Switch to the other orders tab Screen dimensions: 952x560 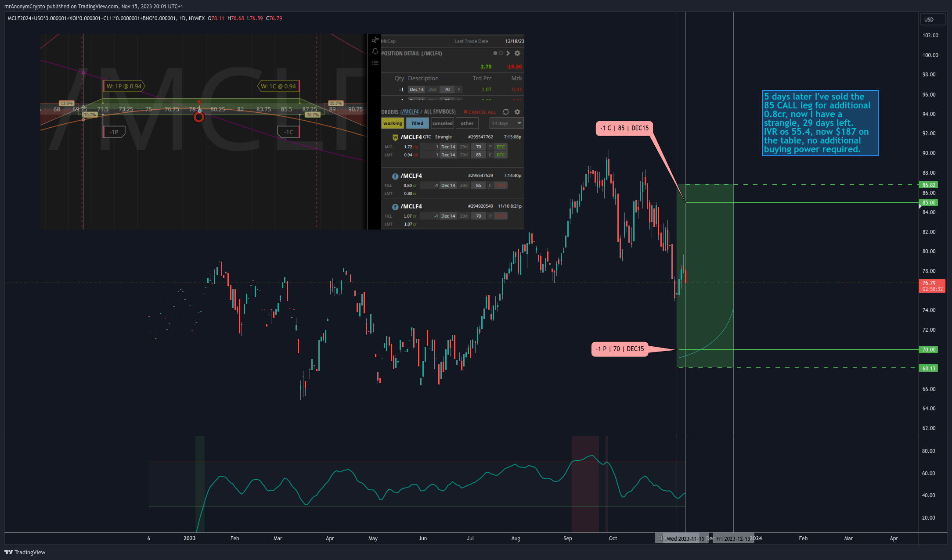(467, 123)
